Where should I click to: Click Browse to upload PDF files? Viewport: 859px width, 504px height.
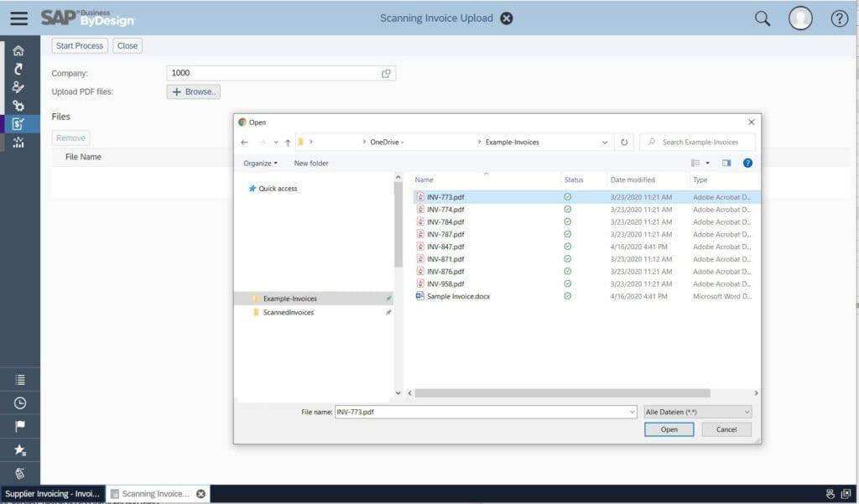point(194,92)
